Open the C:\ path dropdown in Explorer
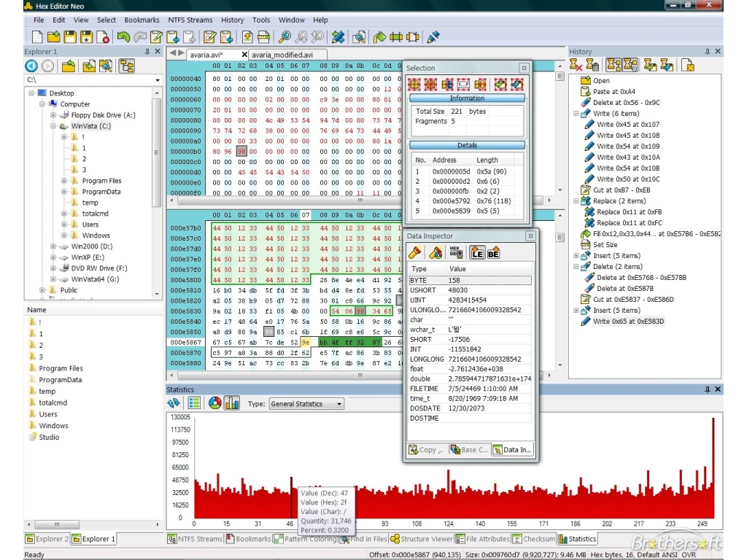Viewport: 747px width, 560px height. [x=158, y=80]
